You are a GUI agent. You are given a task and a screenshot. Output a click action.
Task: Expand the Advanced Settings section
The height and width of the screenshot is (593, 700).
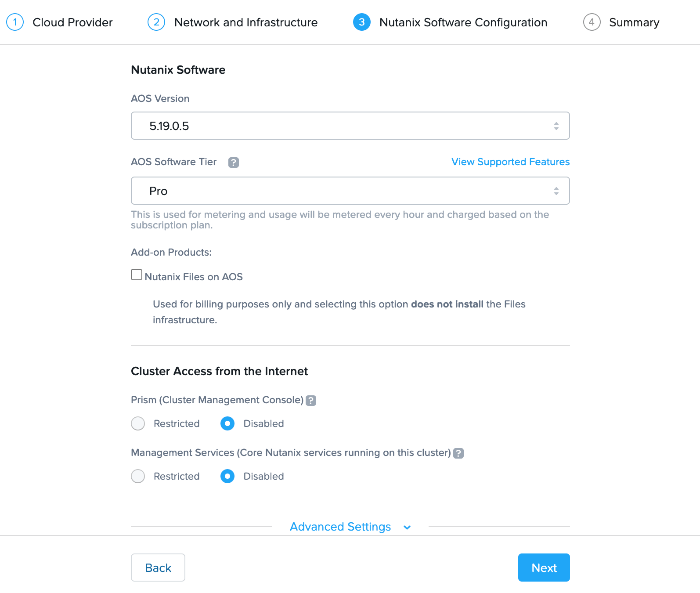[x=340, y=527]
